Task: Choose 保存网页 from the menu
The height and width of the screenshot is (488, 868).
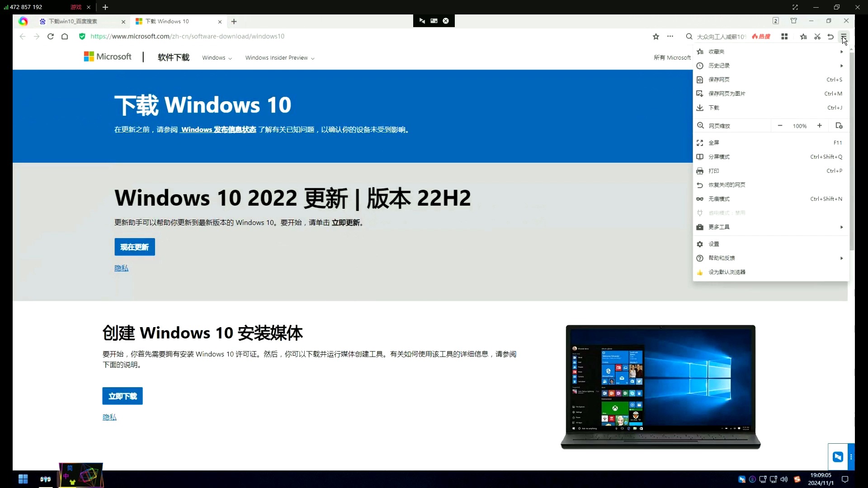Action: pyautogui.click(x=771, y=80)
